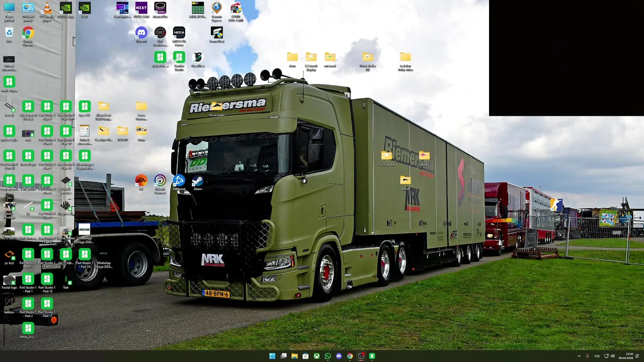Open the volume tray icon
Screen dimensions: 644x362
612,356
